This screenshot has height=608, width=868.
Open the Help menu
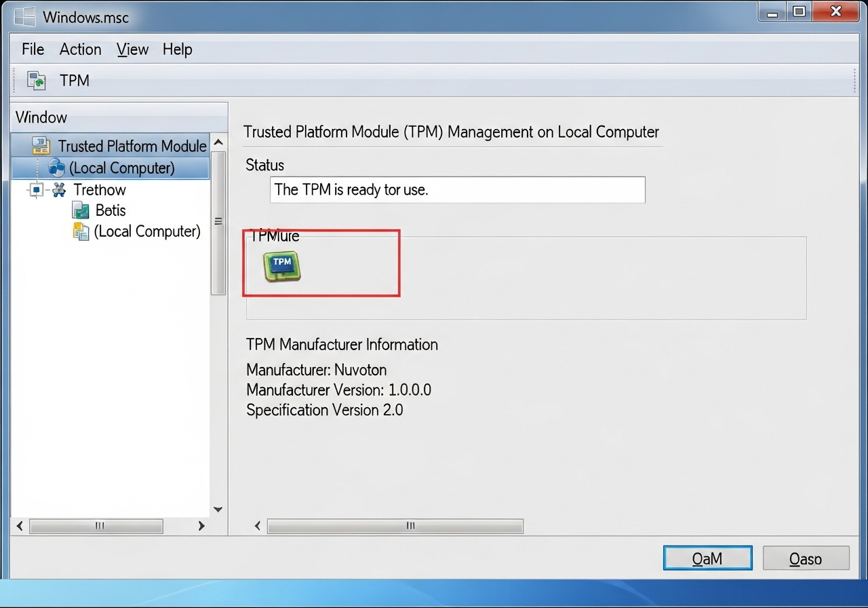click(177, 49)
